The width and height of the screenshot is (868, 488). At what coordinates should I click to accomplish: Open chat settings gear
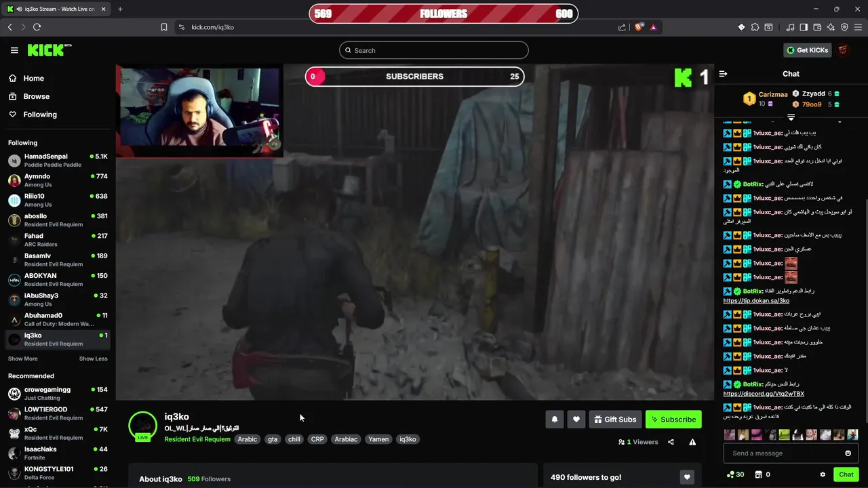coord(823,474)
